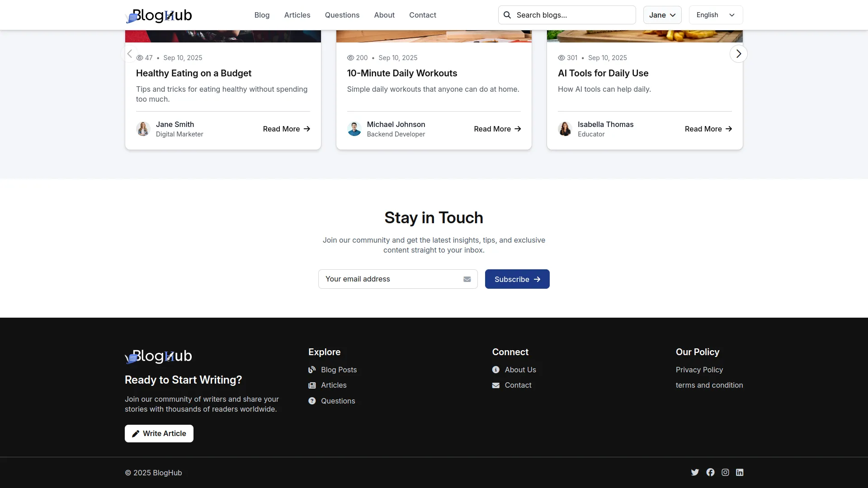868x488 pixels.
Task: Open BlogHub's Twitter page
Action: click(695, 472)
